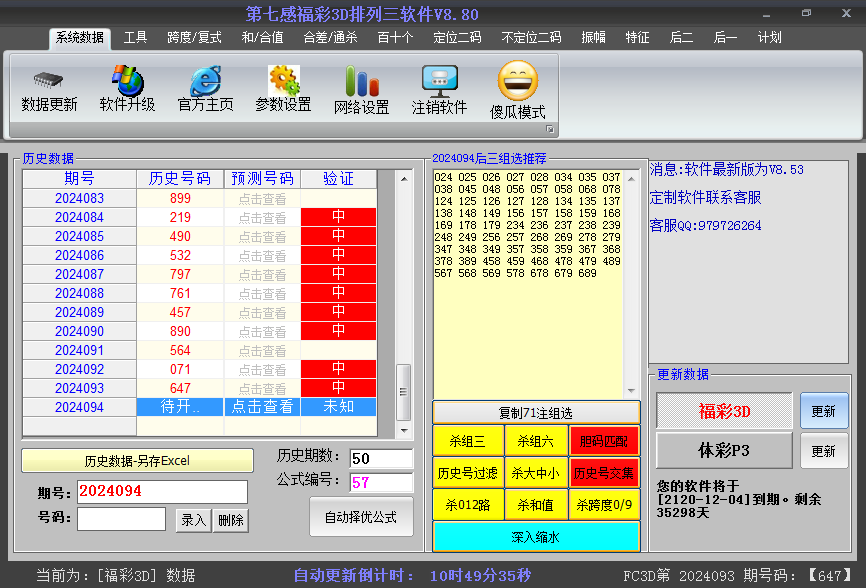Click the 期号 column header
Screen dimensions: 866x588
point(80,179)
